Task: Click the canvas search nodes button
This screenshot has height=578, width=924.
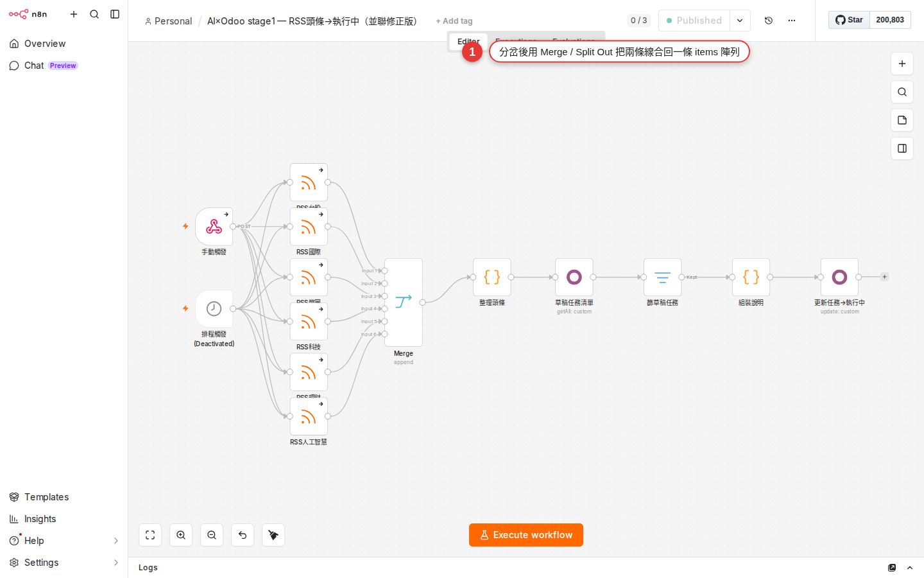Action: coord(902,92)
